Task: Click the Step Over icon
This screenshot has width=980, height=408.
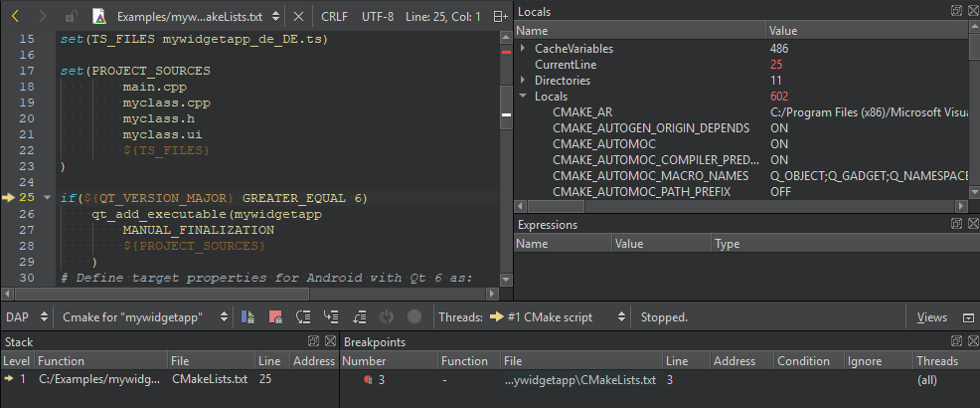Action: click(x=303, y=317)
